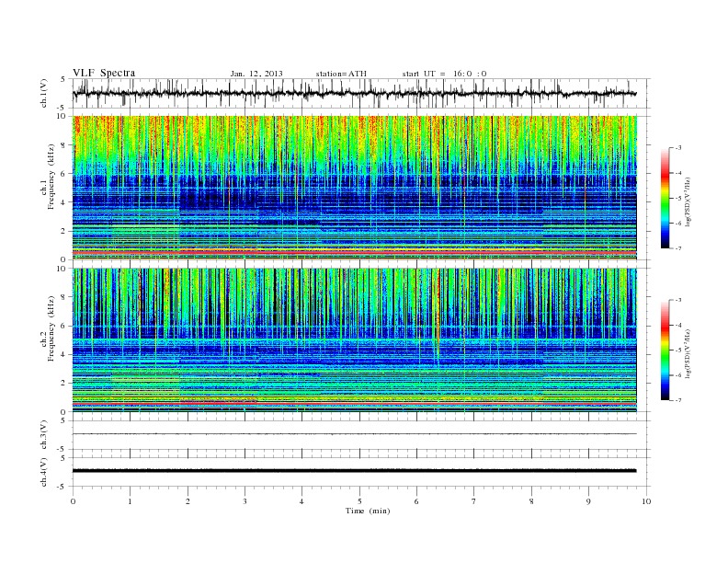Click the "-3" tick on ch.1 color bar

point(678,148)
